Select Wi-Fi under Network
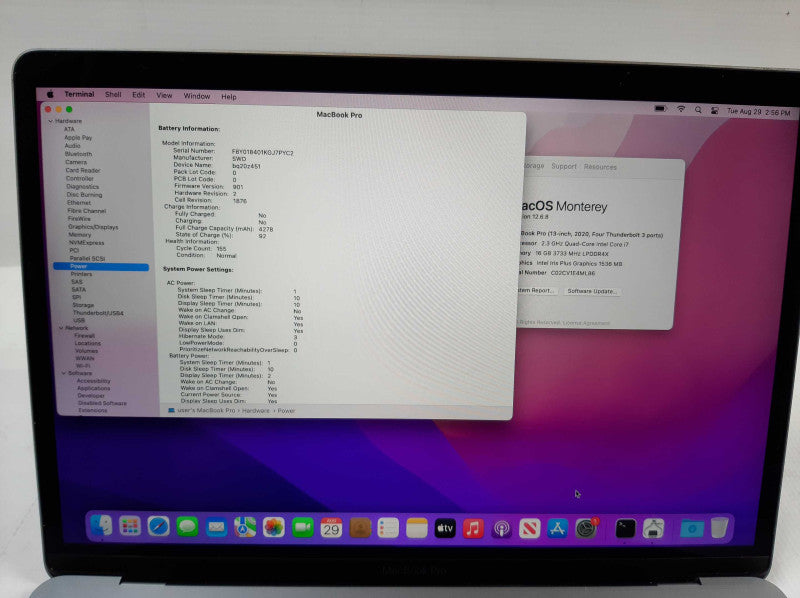 click(x=83, y=366)
